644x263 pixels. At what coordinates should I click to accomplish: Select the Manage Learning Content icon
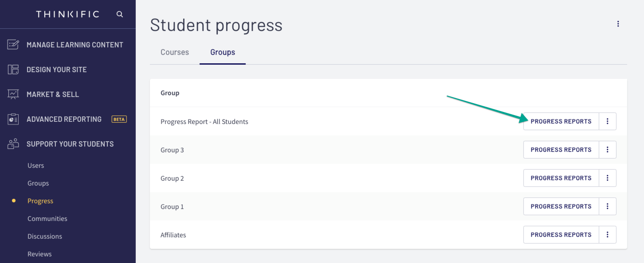[x=12, y=44]
